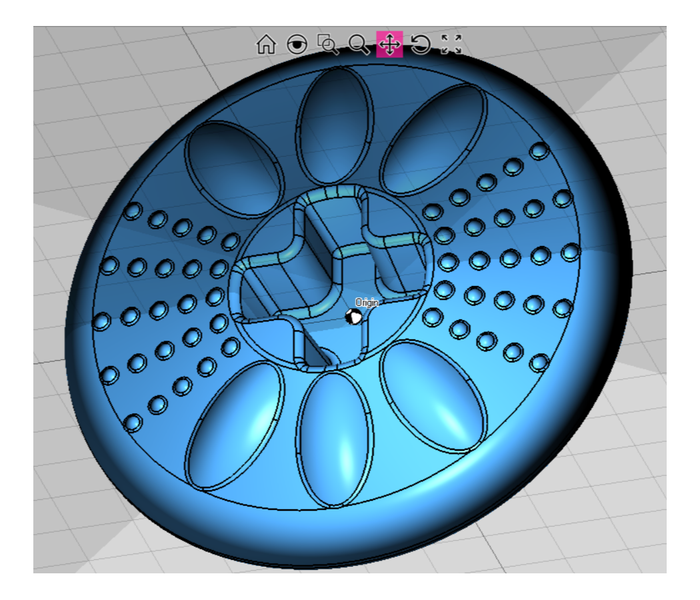The width and height of the screenshot is (700, 600).
Task: Choose the Rotate/Orbit arrow tool
Action: (420, 45)
